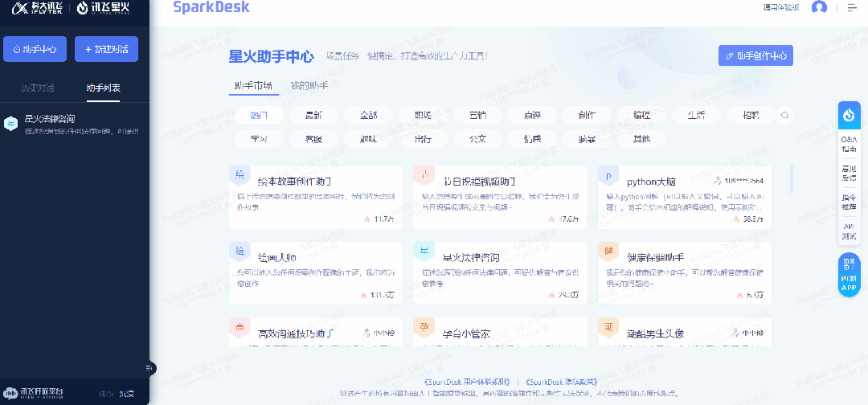Filter assistants by 热门
This screenshot has width=868, height=405.
coord(259,116)
